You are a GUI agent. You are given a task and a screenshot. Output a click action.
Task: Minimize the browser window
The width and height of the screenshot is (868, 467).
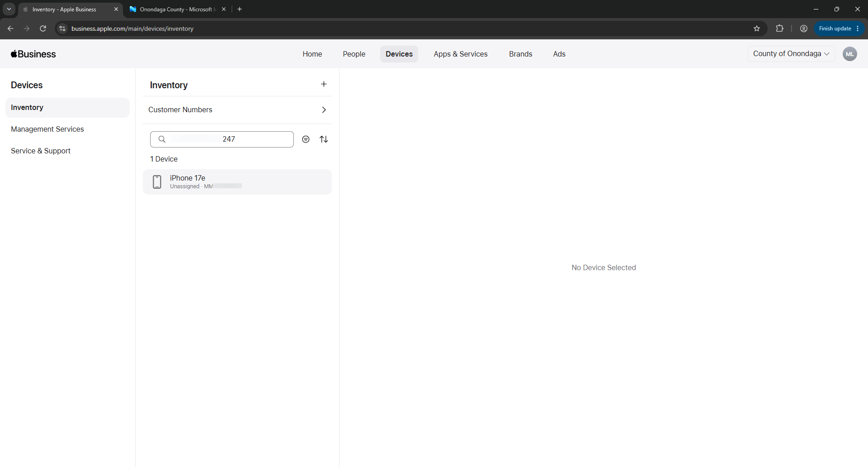tap(816, 9)
